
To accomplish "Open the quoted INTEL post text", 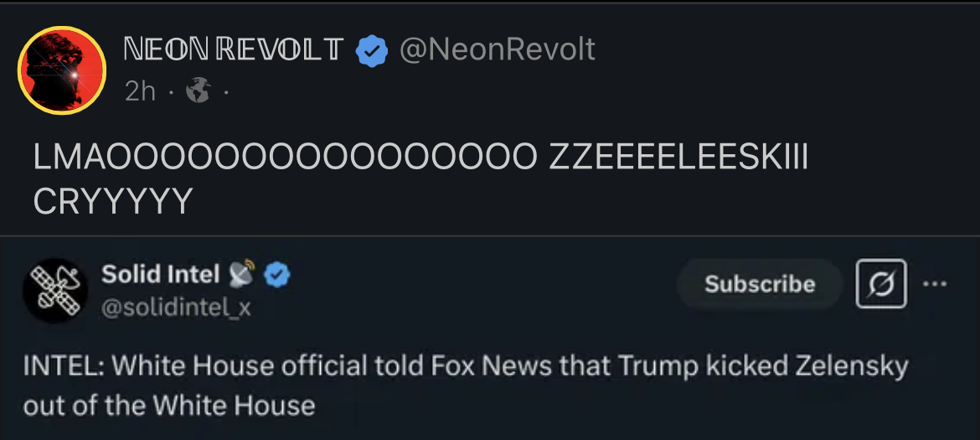I will point(465,366).
